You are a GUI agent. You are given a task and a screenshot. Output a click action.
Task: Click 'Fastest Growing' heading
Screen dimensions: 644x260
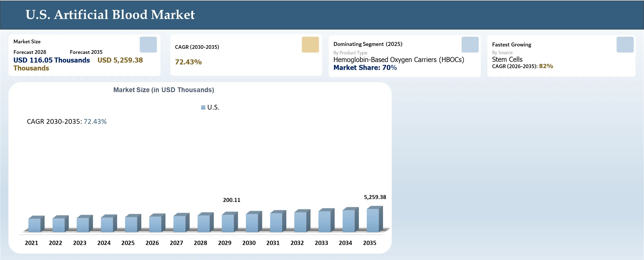[512, 45]
